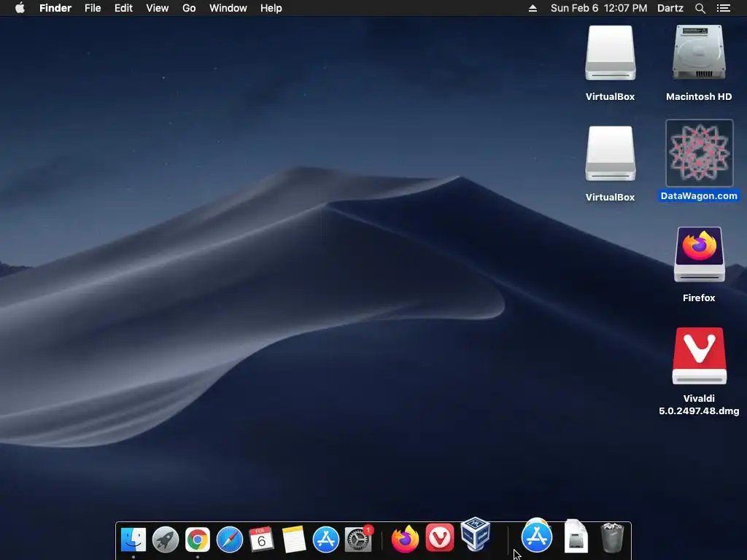Open Safari compass icon in Dock
Screen dimensions: 747x560
click(x=230, y=540)
